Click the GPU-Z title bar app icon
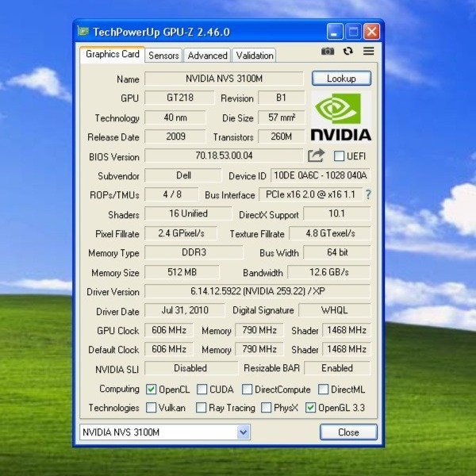The image size is (476, 476). [x=83, y=31]
